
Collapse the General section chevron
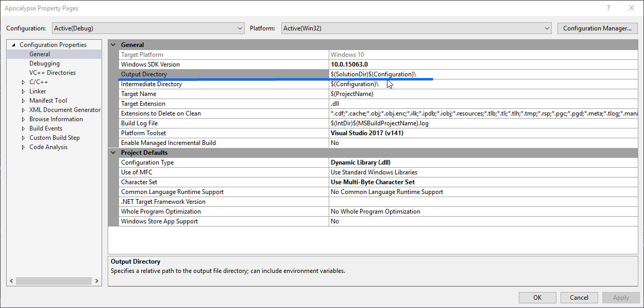(113, 45)
